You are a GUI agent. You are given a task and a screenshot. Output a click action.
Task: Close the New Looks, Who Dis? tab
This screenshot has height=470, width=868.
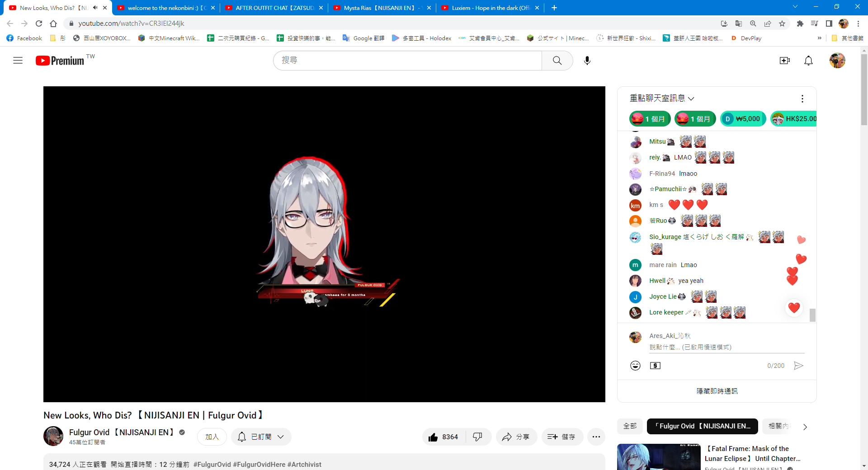point(105,8)
